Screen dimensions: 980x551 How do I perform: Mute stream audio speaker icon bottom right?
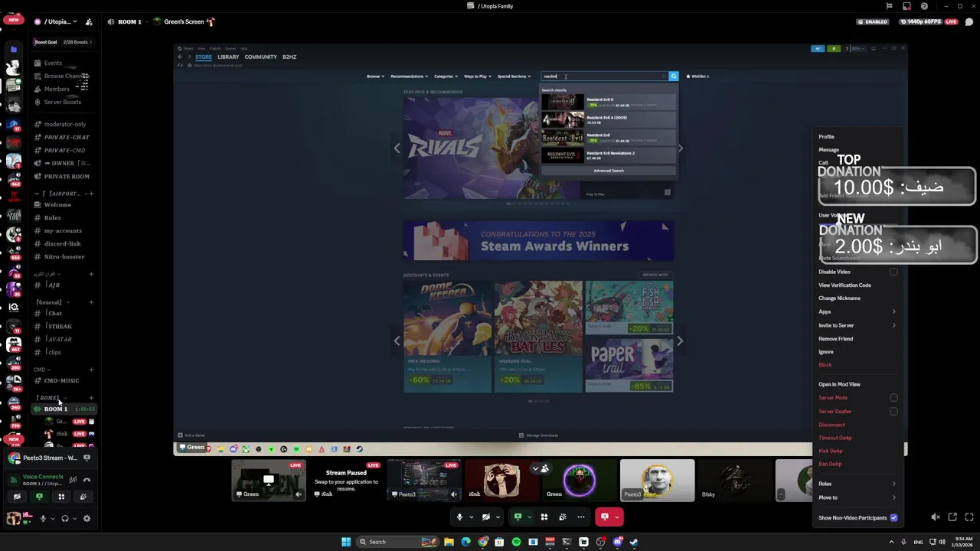[x=936, y=517]
